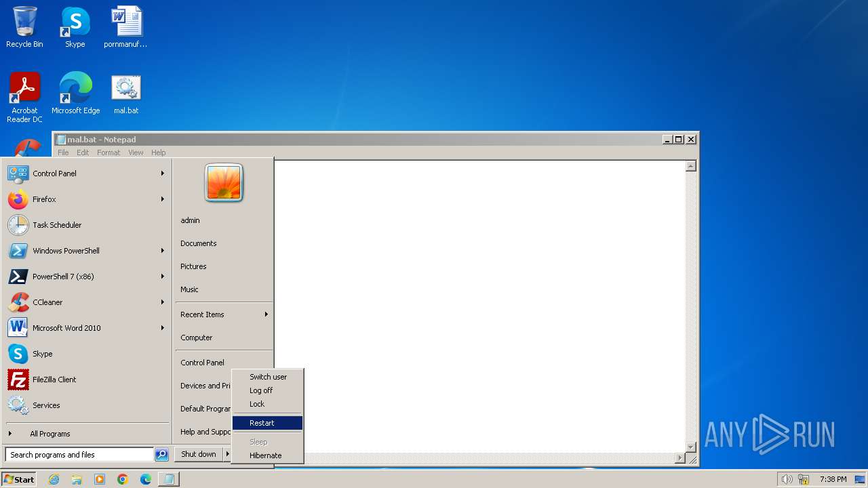Launch Firefox from Start menu
This screenshot has height=488, width=868.
tap(87, 199)
